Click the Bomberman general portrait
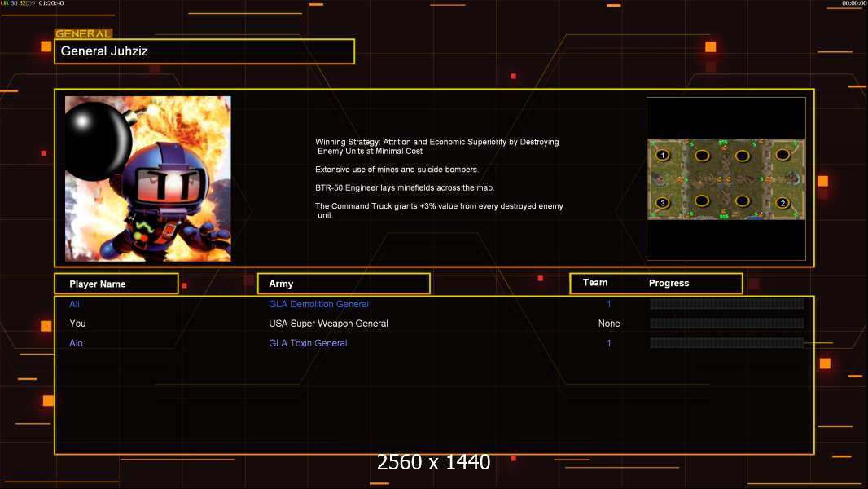Image resolution: width=868 pixels, height=489 pixels. pyautogui.click(x=148, y=178)
